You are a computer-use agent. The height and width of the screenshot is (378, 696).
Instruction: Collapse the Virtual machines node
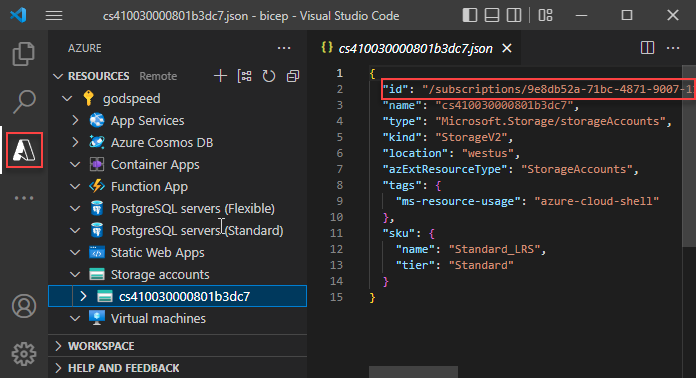point(75,319)
